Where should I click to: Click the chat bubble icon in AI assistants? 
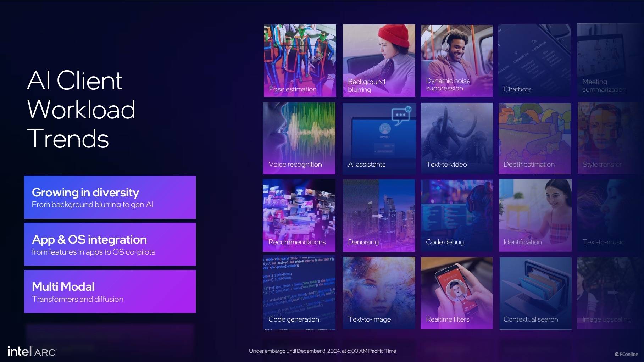point(401,115)
